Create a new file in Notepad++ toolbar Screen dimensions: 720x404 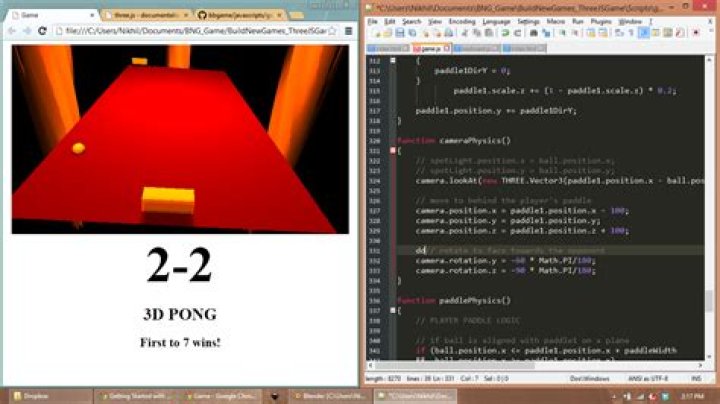[x=376, y=33]
